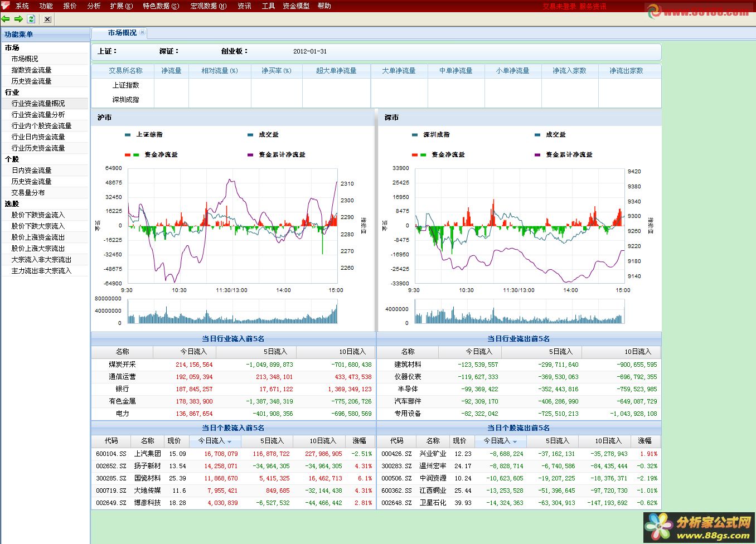Viewport: 756px width, 544px height.
Task: Select 行业内个股资金流量 in sidebar
Action: pyautogui.click(x=42, y=126)
